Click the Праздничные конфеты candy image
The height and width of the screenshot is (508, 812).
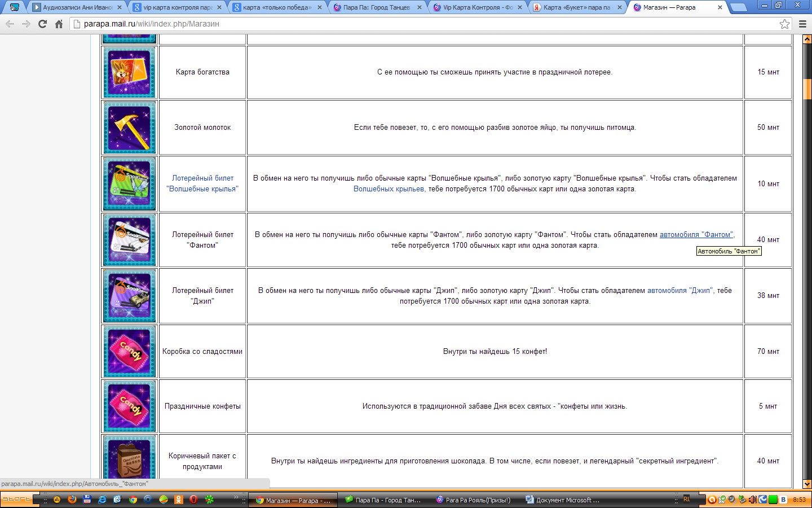[130, 406]
